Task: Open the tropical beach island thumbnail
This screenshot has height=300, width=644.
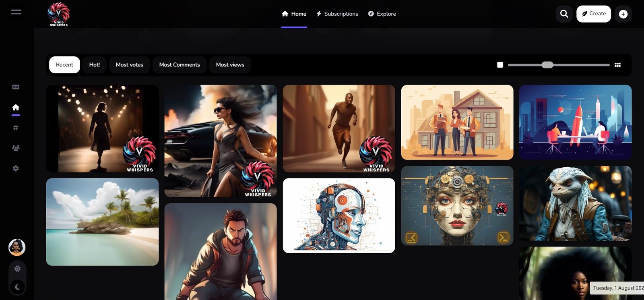Action: click(x=102, y=222)
